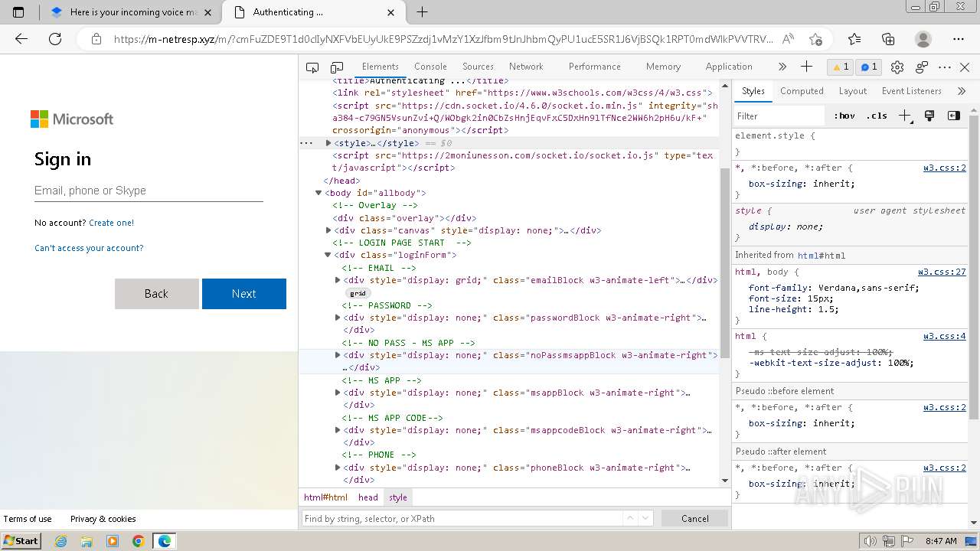Image resolution: width=980 pixels, height=551 pixels.
Task: Collapse the loginForm div node
Action: [328, 255]
